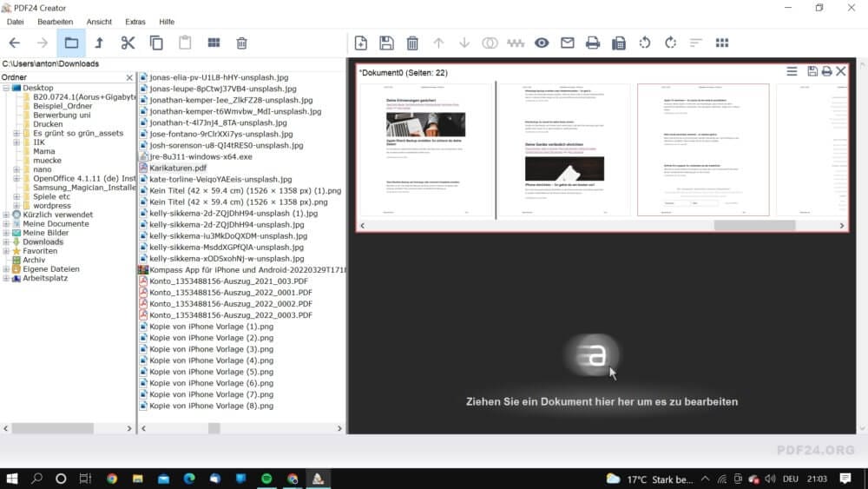This screenshot has width=868, height=489.
Task: Toggle the folder tree view icon
Action: (x=71, y=43)
